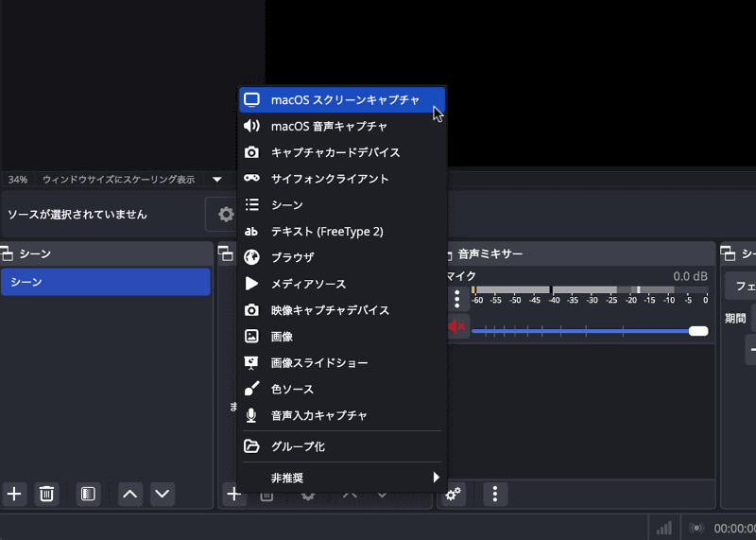Open preview scaling dropdown arrow
Image resolution: width=756 pixels, height=540 pixels.
217,180
